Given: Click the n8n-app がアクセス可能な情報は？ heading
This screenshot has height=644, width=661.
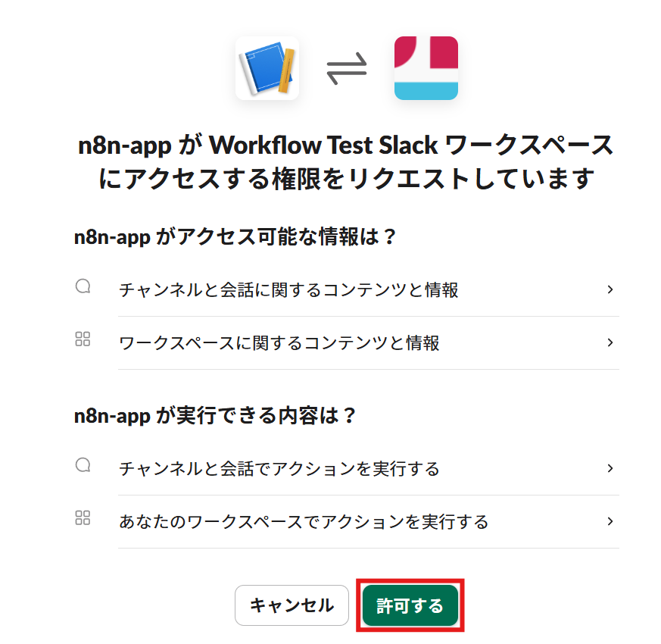Looking at the screenshot, I should tap(235, 236).
